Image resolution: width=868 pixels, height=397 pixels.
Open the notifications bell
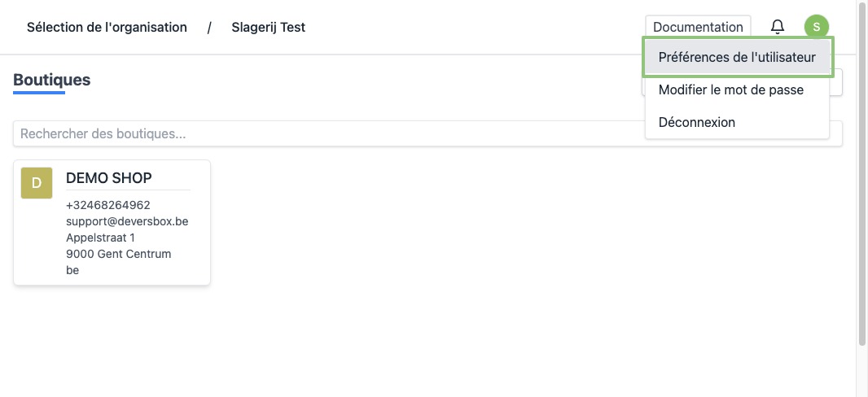pyautogui.click(x=778, y=27)
